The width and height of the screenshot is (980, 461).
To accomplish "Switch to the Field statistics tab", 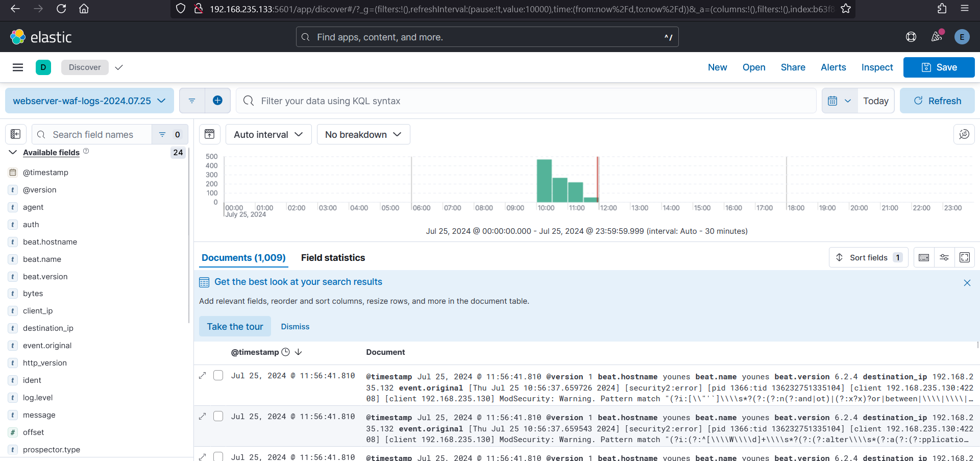I will coord(333,257).
